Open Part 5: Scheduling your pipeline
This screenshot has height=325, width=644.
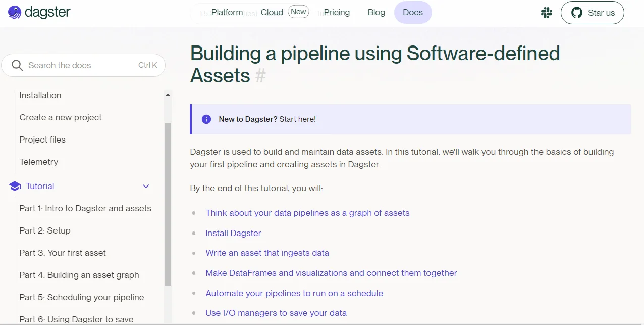tap(82, 297)
